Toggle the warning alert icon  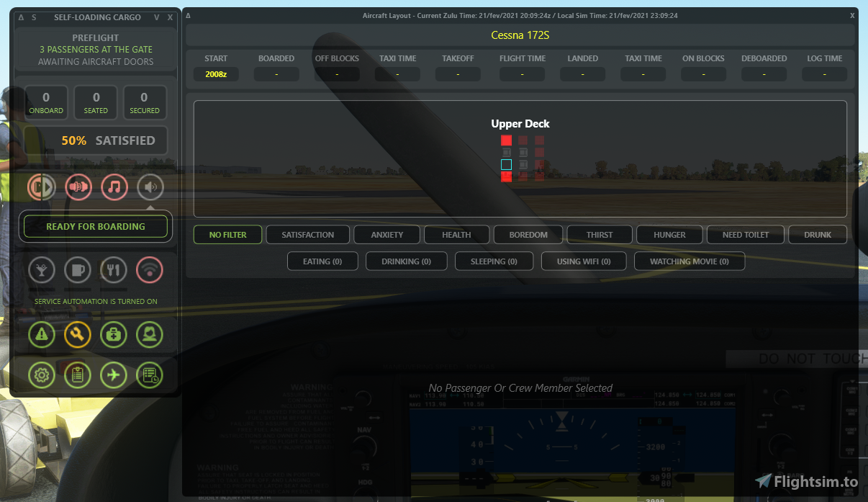pos(42,334)
